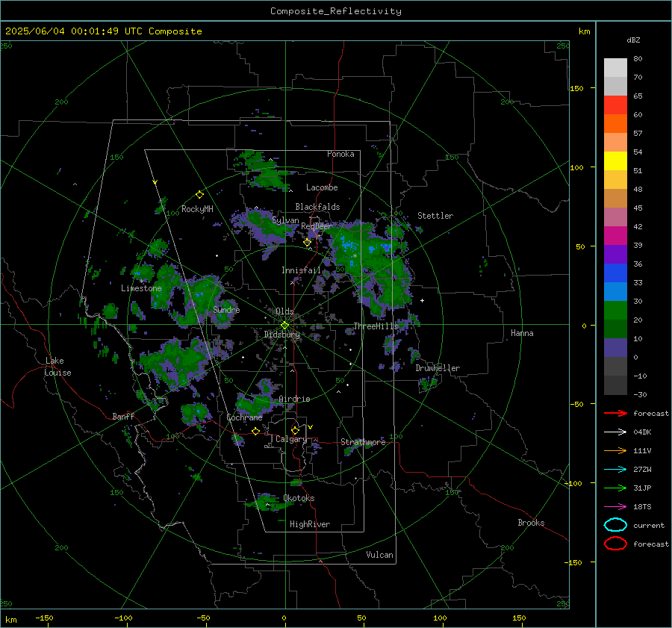This screenshot has width=672, height=628.
Task: Click the Lake Louise label
Action: [x=57, y=367]
